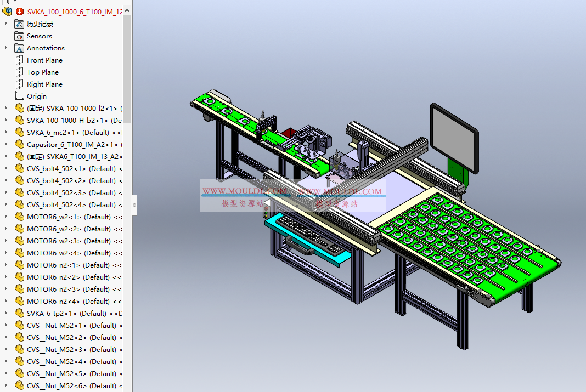
Task: Expand the MOTOR6_w2<1> component
Action: (x=6, y=217)
